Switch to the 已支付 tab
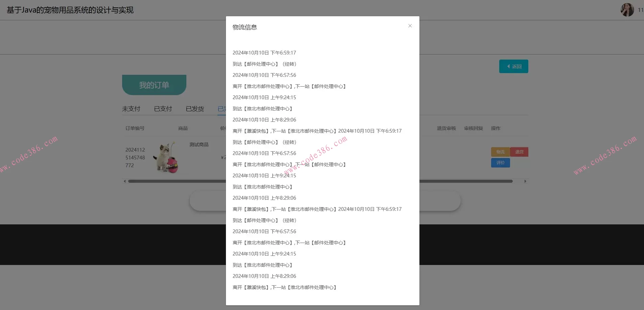 coord(163,109)
